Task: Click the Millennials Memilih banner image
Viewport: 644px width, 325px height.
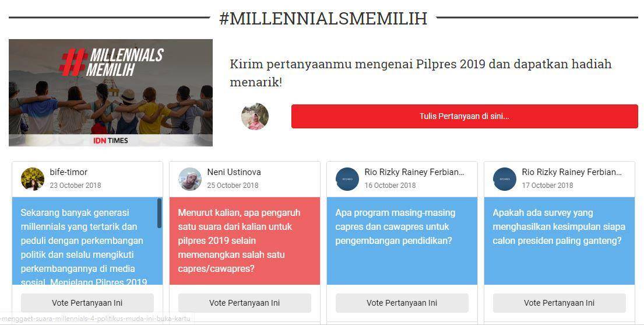Action: (111, 93)
